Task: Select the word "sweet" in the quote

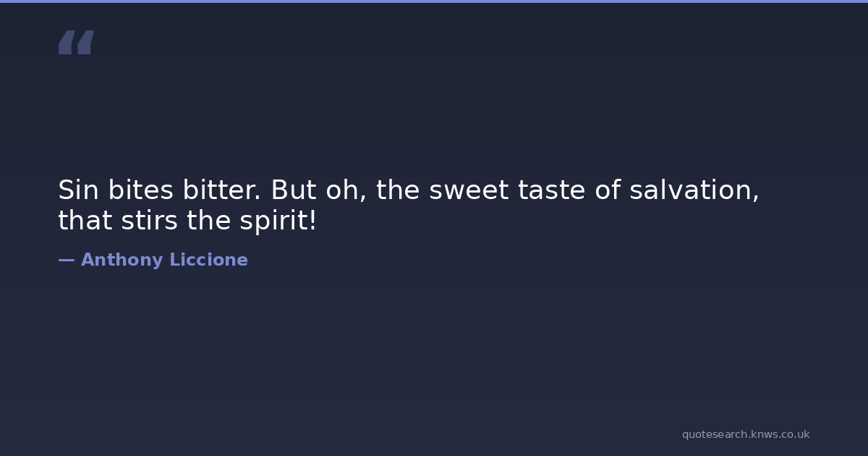Action: point(469,190)
